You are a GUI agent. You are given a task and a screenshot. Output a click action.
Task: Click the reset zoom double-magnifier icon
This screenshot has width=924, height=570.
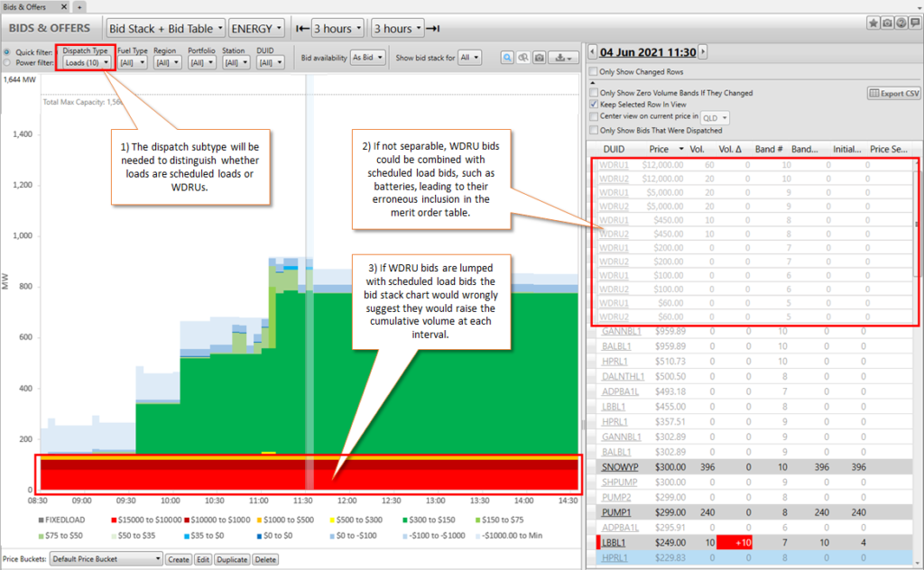523,57
